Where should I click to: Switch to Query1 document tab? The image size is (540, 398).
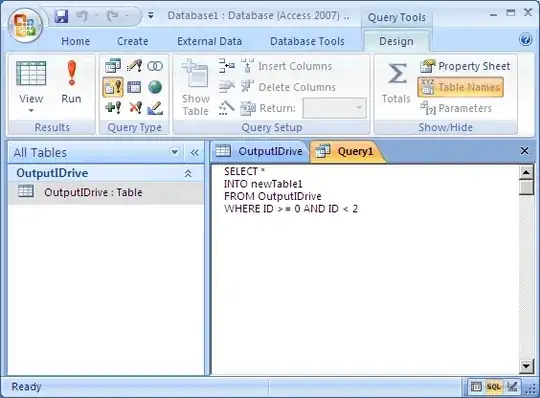(x=346, y=151)
